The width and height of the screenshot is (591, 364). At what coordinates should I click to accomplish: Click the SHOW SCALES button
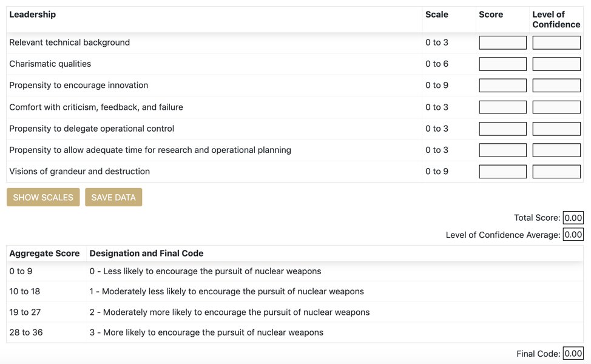[43, 197]
